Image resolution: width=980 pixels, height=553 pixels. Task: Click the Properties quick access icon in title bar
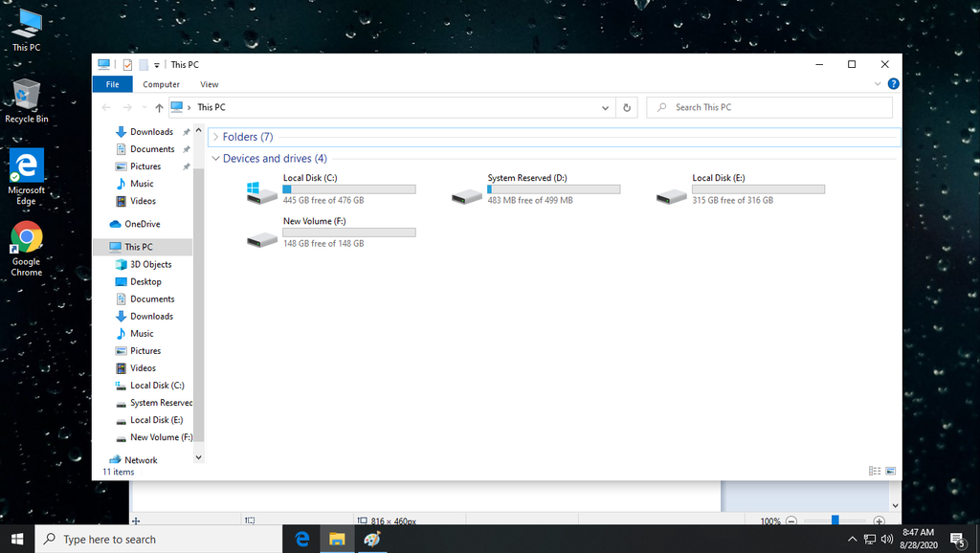[126, 65]
